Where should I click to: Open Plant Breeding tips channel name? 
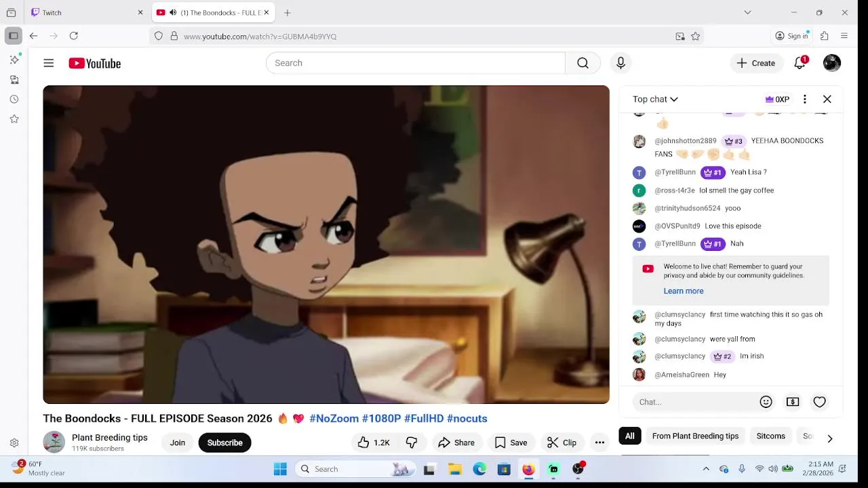110,438
